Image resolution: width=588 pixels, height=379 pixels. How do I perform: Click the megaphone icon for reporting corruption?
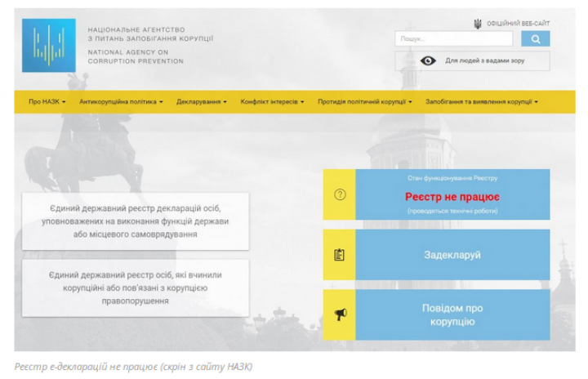tap(340, 314)
